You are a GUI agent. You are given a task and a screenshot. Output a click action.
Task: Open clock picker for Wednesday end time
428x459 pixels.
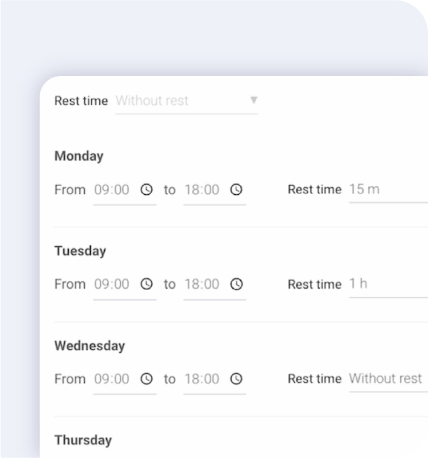(236, 379)
